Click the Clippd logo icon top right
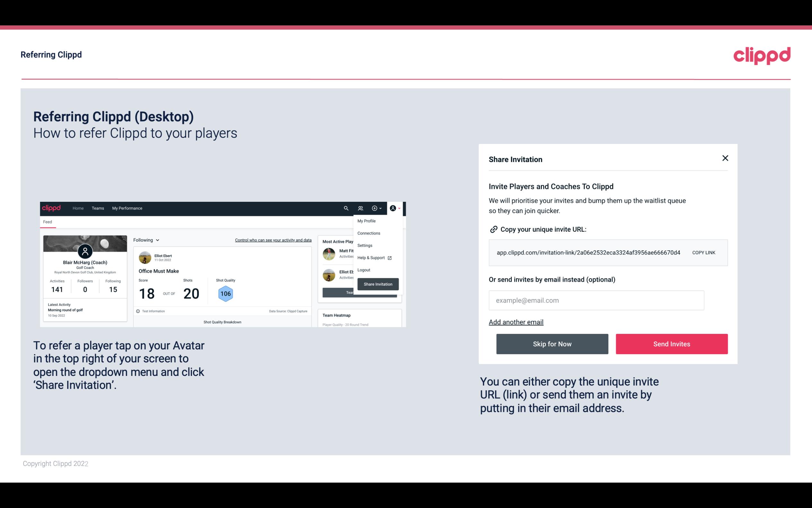 [762, 56]
